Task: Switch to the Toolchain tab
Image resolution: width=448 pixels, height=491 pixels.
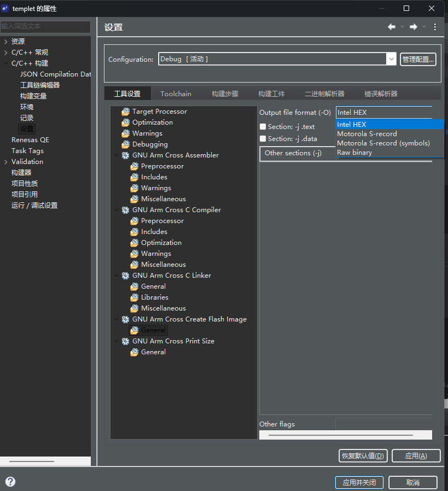Action: coord(176,93)
